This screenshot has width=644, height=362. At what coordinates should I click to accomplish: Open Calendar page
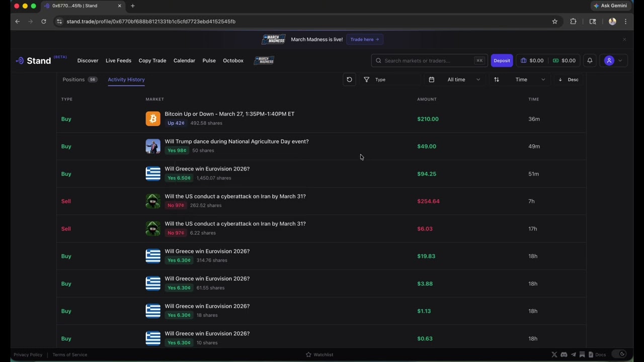point(184,60)
